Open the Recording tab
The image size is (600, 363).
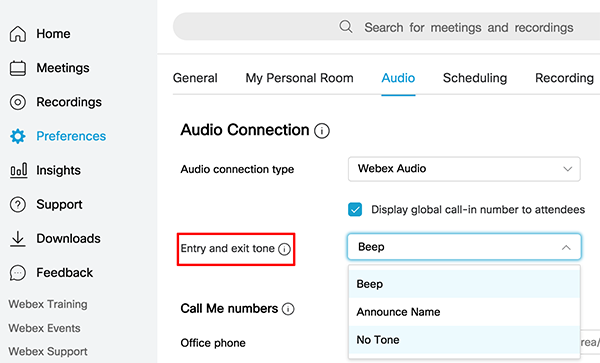point(564,78)
